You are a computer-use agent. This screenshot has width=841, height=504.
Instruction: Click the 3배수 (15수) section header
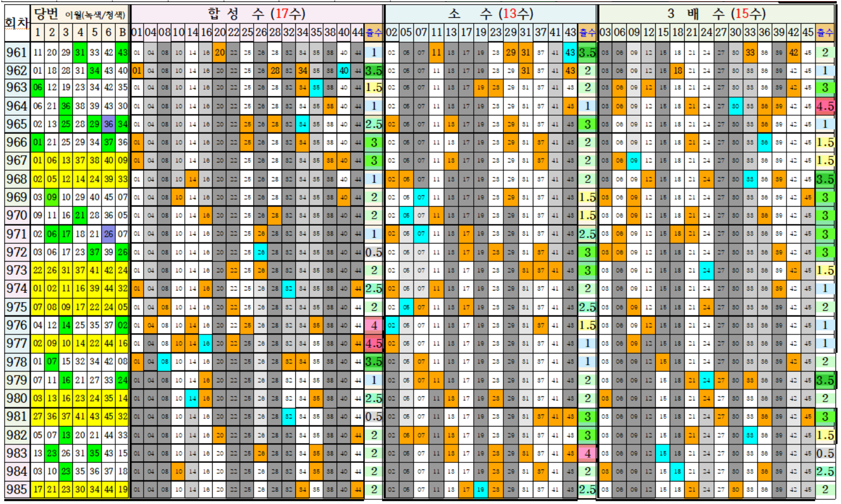pyautogui.click(x=716, y=13)
